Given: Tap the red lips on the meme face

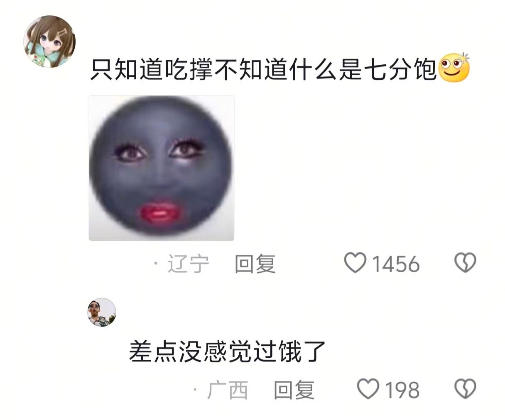Looking at the screenshot, I should click(x=159, y=214).
